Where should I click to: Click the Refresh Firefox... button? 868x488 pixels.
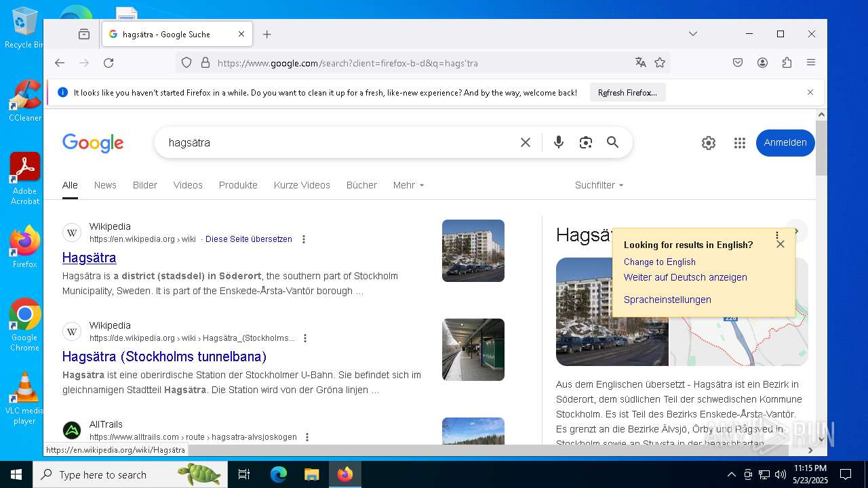(x=627, y=93)
